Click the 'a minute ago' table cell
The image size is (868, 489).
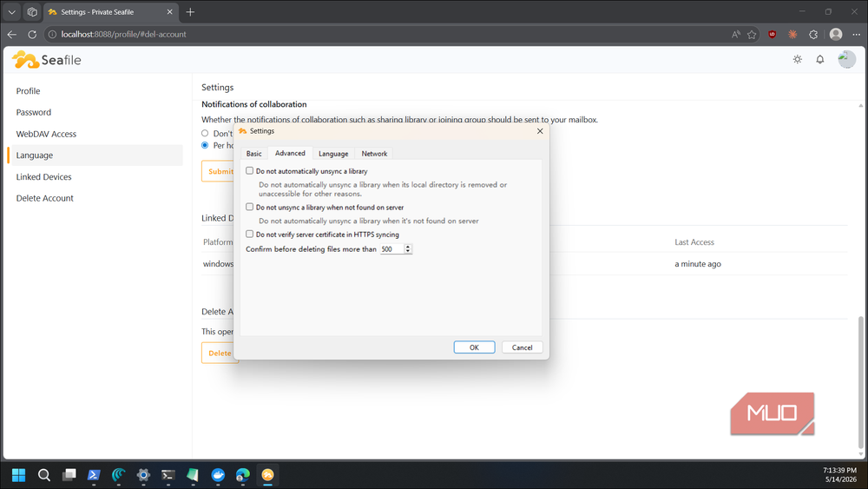click(x=698, y=263)
